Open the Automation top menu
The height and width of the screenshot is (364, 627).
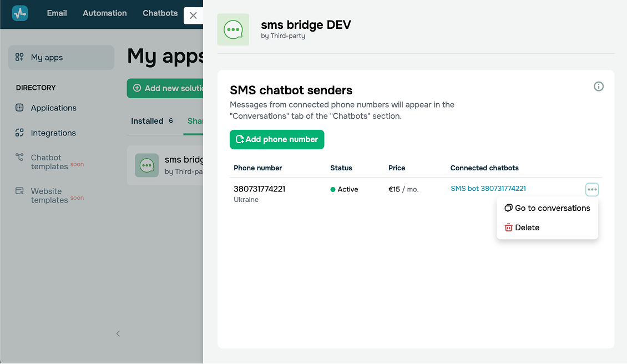pyautogui.click(x=105, y=13)
